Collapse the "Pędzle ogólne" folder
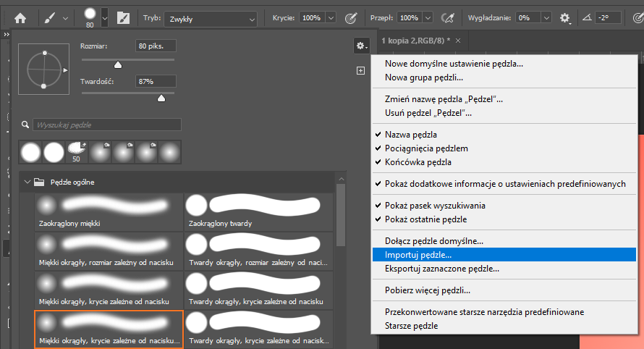The image size is (644, 349). coord(27,182)
